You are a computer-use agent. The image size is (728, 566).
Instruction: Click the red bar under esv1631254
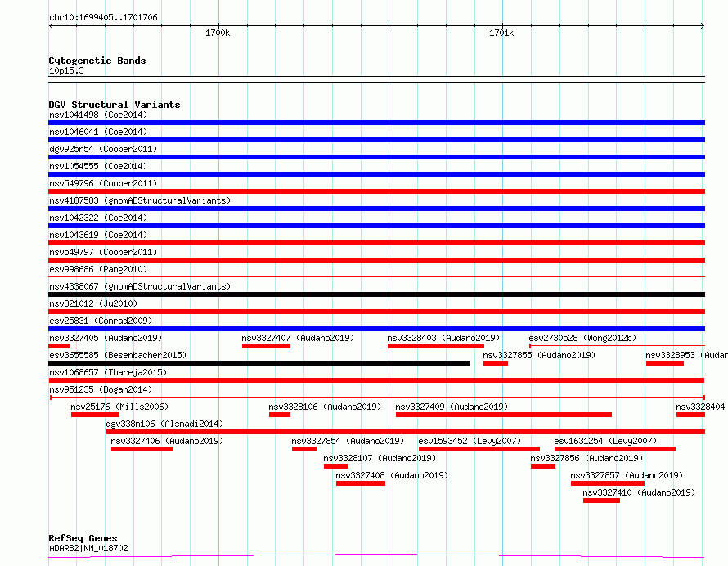[615, 449]
